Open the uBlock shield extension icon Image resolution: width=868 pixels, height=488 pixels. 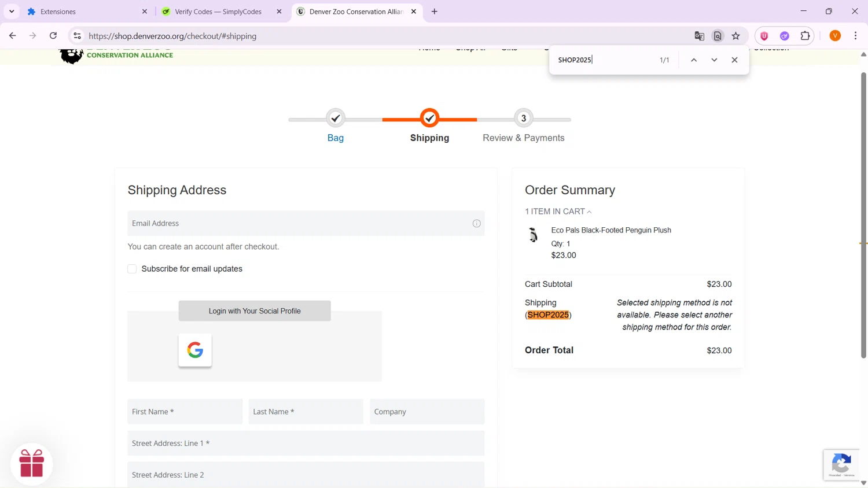click(764, 36)
